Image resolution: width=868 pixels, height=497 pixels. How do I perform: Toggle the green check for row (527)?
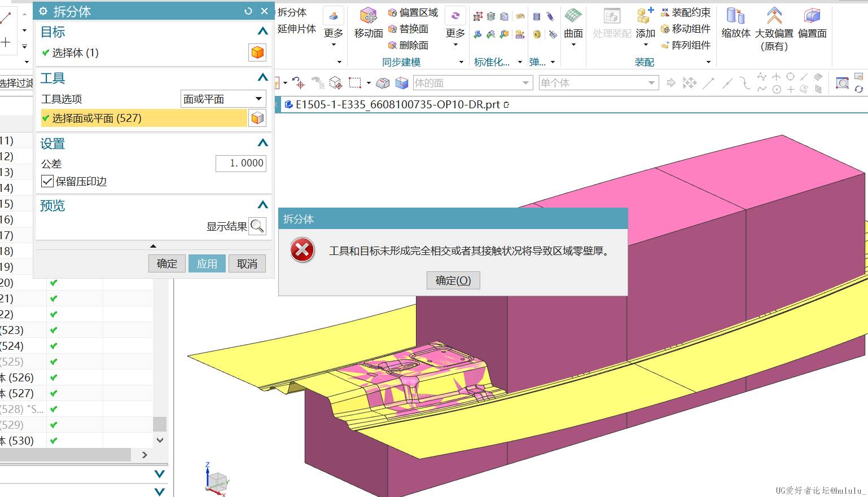tap(54, 393)
